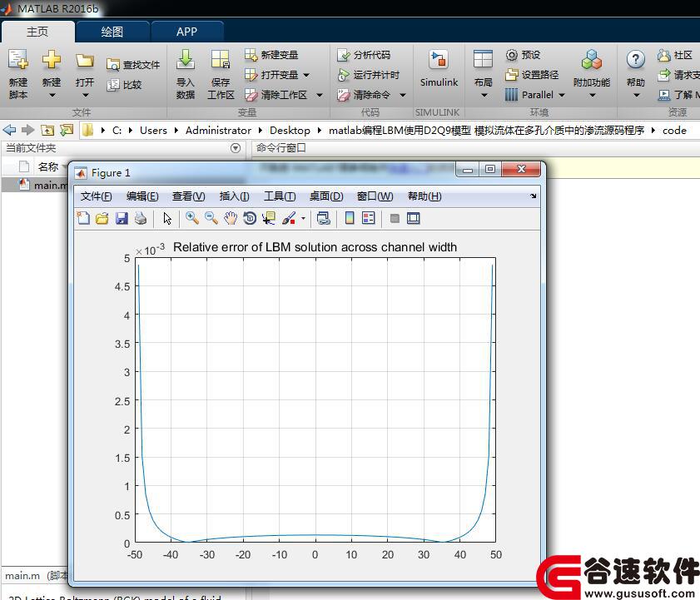Toggle Edit Plot arrow tool
The image size is (700, 600).
(x=167, y=218)
